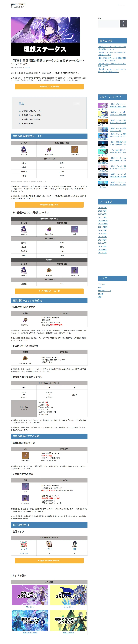
Task: Click the 検索 search button
Action: point(123,24)
